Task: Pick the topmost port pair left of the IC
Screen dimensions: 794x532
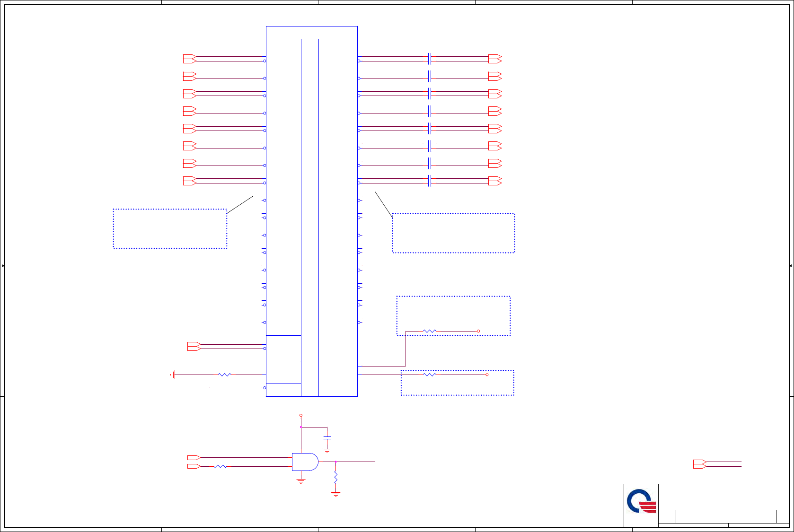Action: (x=190, y=59)
